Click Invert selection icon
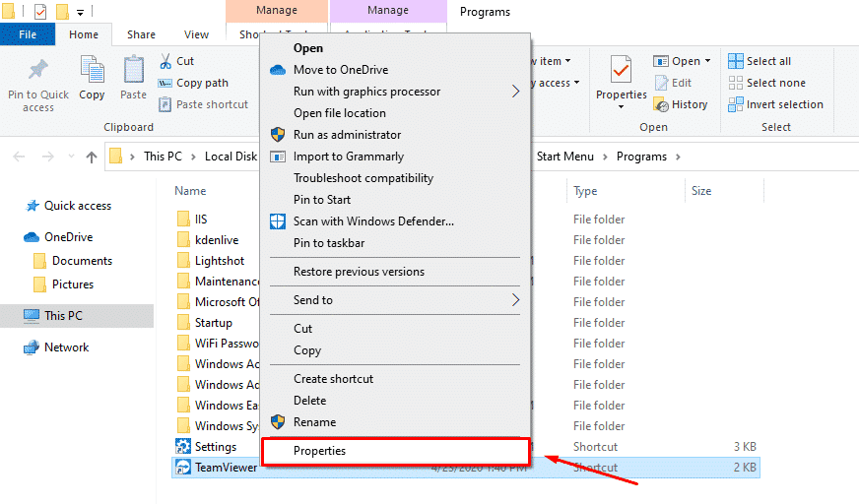This screenshot has height=504, width=859. [736, 104]
